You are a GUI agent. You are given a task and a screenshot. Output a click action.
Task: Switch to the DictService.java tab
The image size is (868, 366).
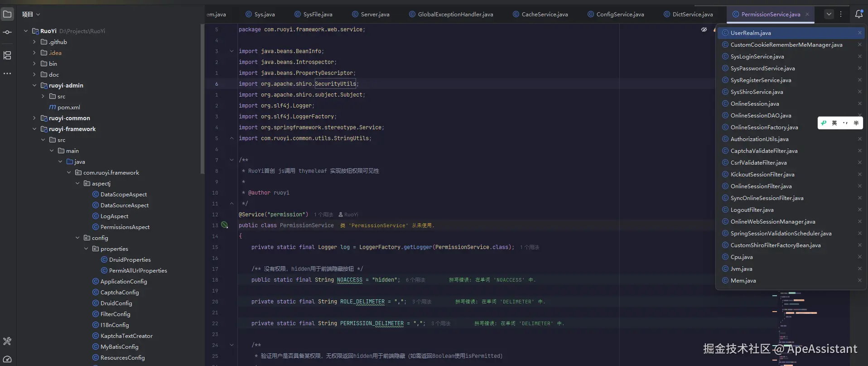[688, 14]
